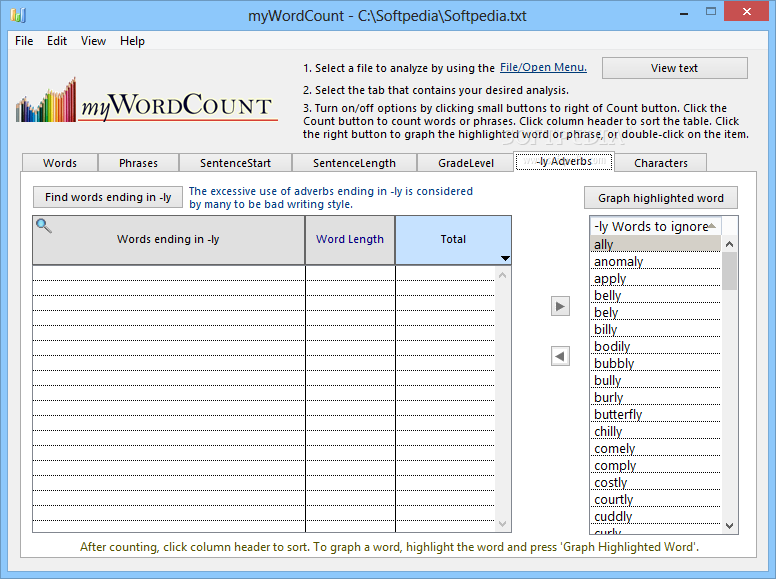Go to the GradeLevel tab
This screenshot has height=579, width=776.
pyautogui.click(x=466, y=163)
